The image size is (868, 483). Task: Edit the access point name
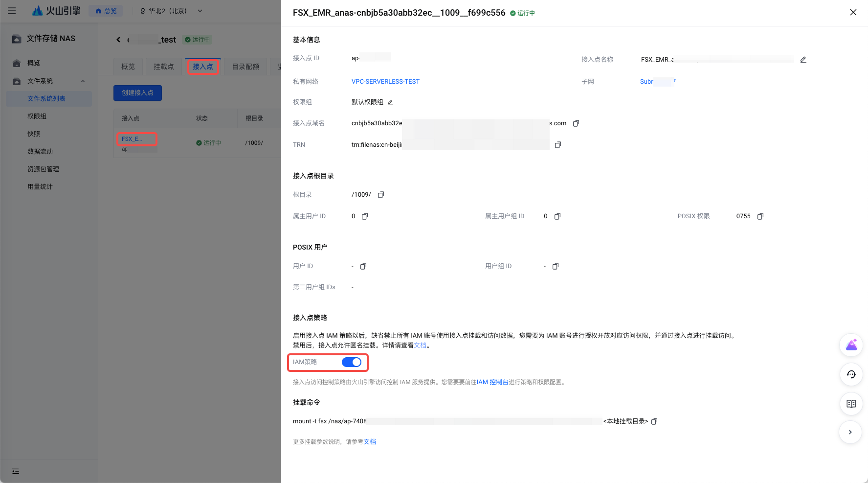803,60
